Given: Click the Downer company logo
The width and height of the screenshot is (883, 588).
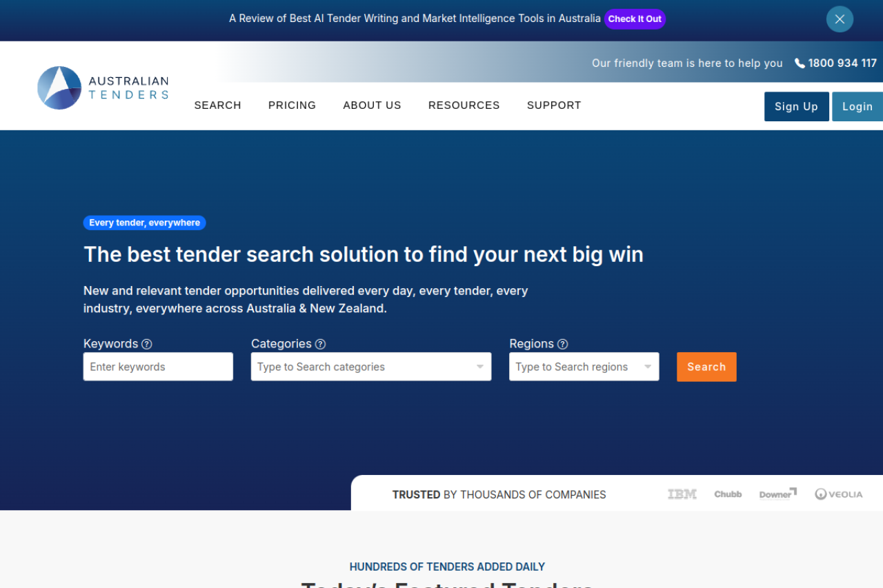Looking at the screenshot, I should click(x=777, y=494).
